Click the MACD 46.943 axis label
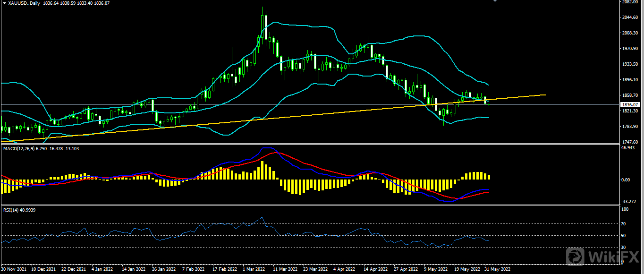 click(627, 148)
